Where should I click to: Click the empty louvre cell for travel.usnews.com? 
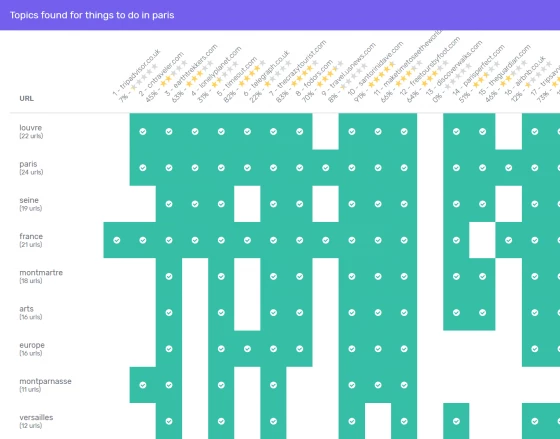point(326,131)
